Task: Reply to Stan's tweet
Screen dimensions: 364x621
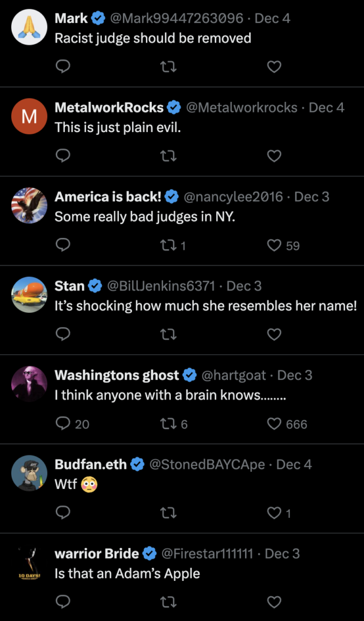Action: [63, 335]
